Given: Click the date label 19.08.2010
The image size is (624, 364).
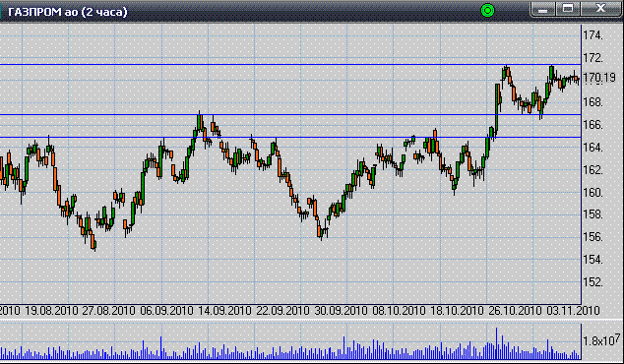Looking at the screenshot, I should tap(51, 310).
